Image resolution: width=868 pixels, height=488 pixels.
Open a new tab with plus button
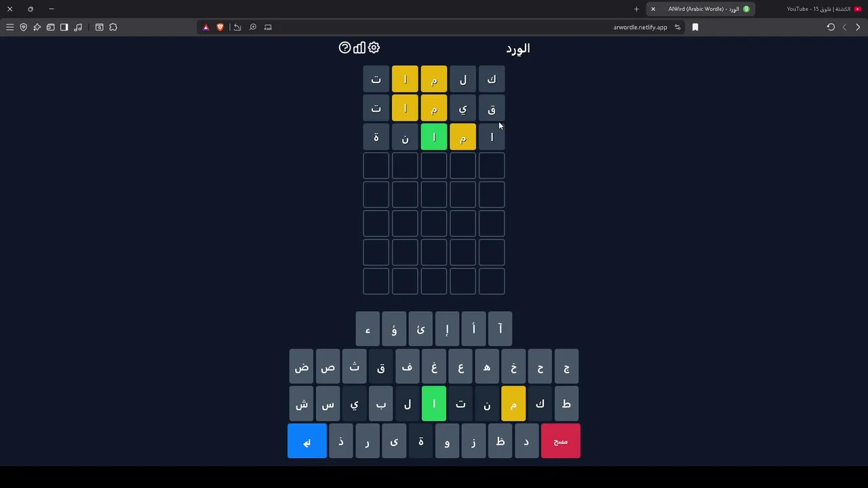click(636, 9)
